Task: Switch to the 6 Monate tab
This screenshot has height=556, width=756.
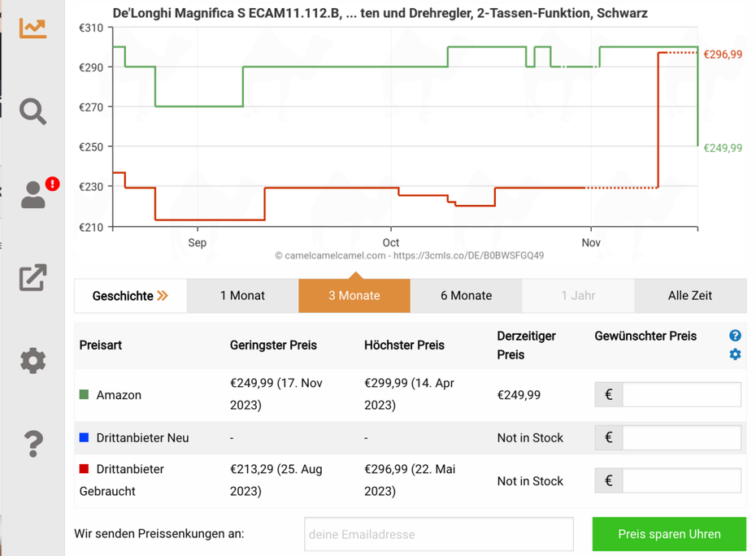Action: click(467, 296)
